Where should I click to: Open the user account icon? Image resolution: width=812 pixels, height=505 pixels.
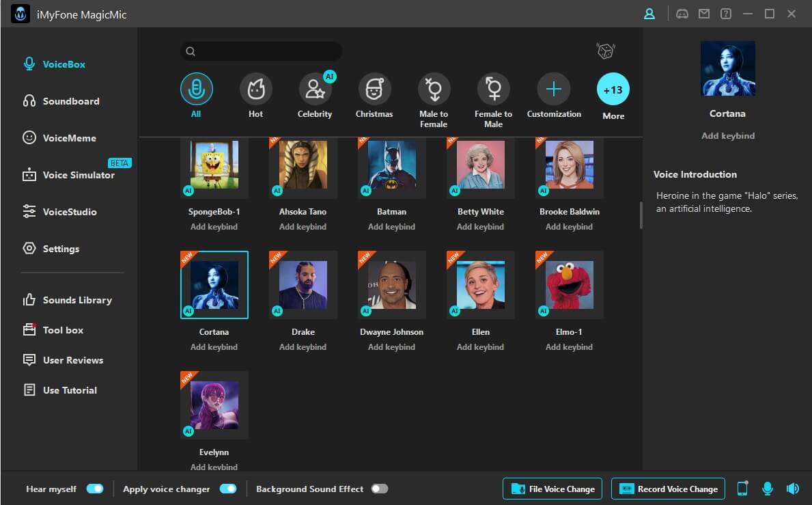[x=649, y=14]
